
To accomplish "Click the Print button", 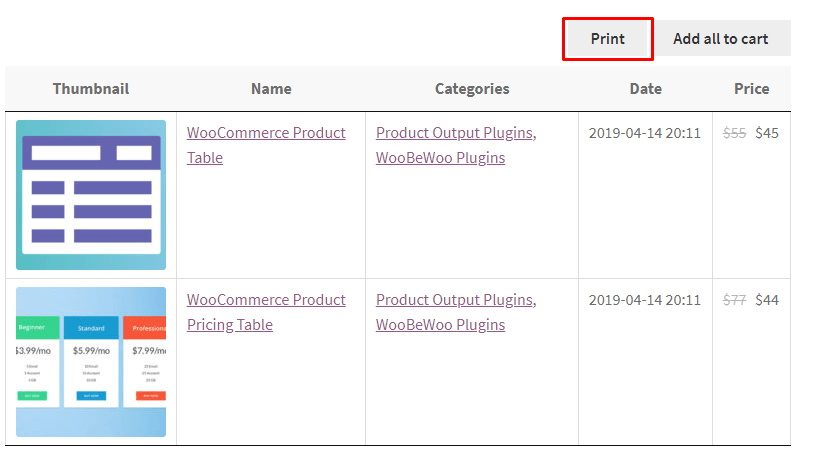I will pos(608,39).
